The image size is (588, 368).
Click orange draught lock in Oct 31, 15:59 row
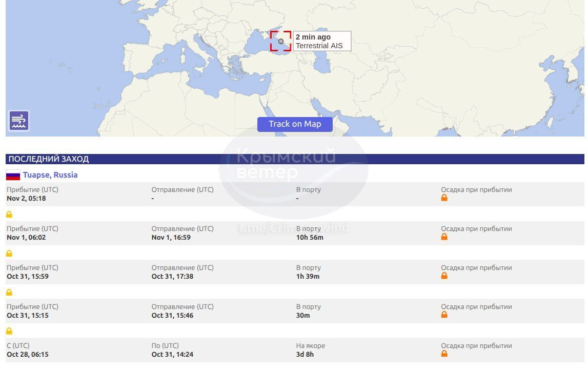tap(444, 276)
